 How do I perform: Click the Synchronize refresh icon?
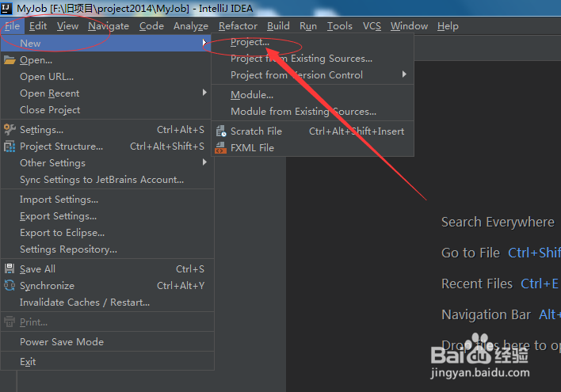(10, 285)
